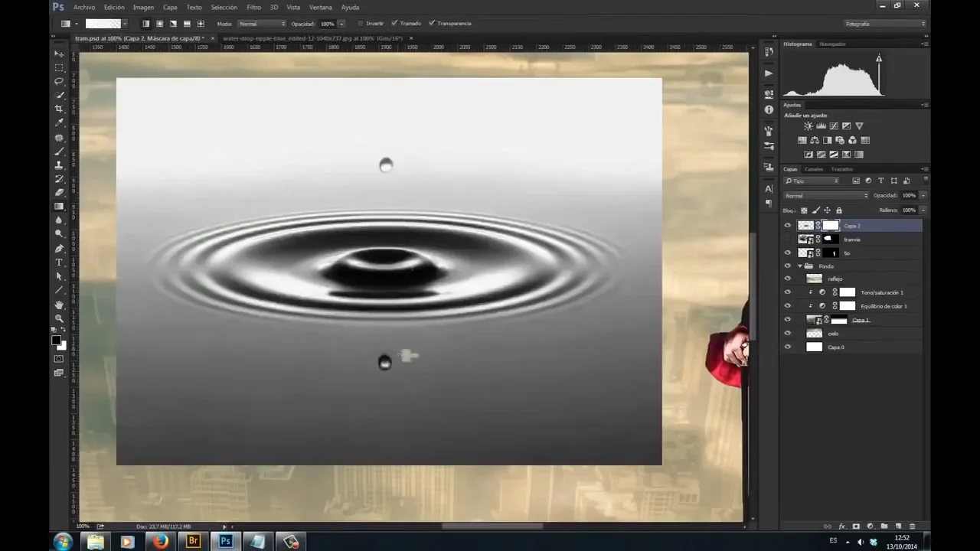Screen dimensions: 980x551
Task: Open the Fotografía workspace dropdown
Action: pyautogui.click(x=884, y=24)
